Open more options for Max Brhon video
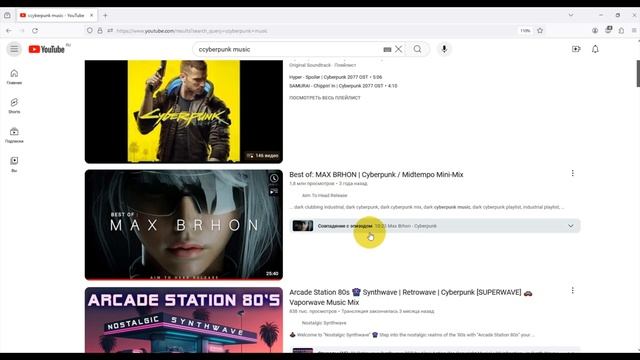Screen dimensions: 640x360 573,173
